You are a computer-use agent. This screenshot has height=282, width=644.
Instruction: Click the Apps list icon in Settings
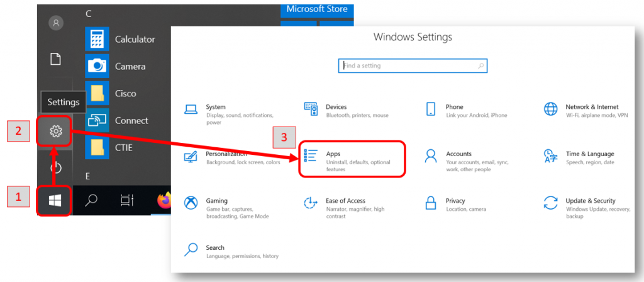(x=311, y=156)
